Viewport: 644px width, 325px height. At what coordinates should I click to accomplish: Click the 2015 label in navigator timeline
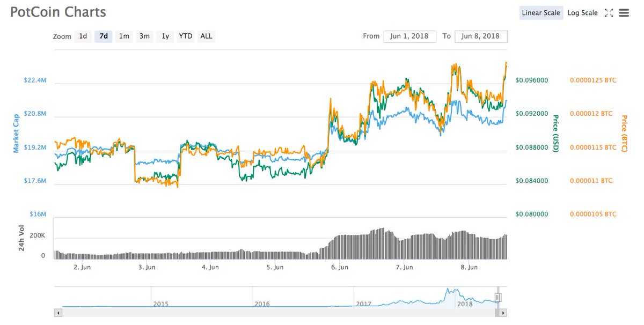161,304
